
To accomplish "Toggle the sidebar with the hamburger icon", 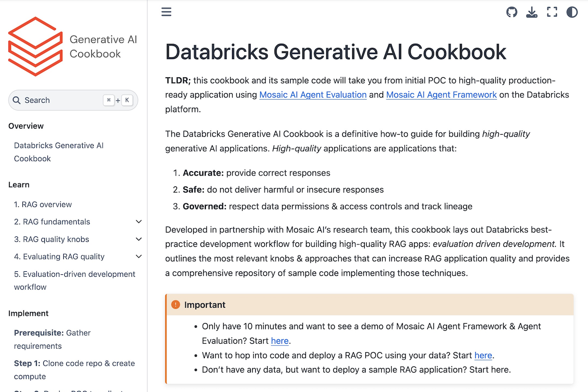I will [x=166, y=12].
